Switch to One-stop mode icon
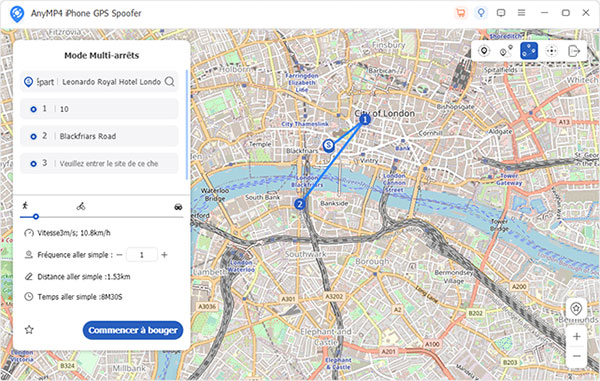The width and height of the screenshot is (600, 381). [x=506, y=51]
